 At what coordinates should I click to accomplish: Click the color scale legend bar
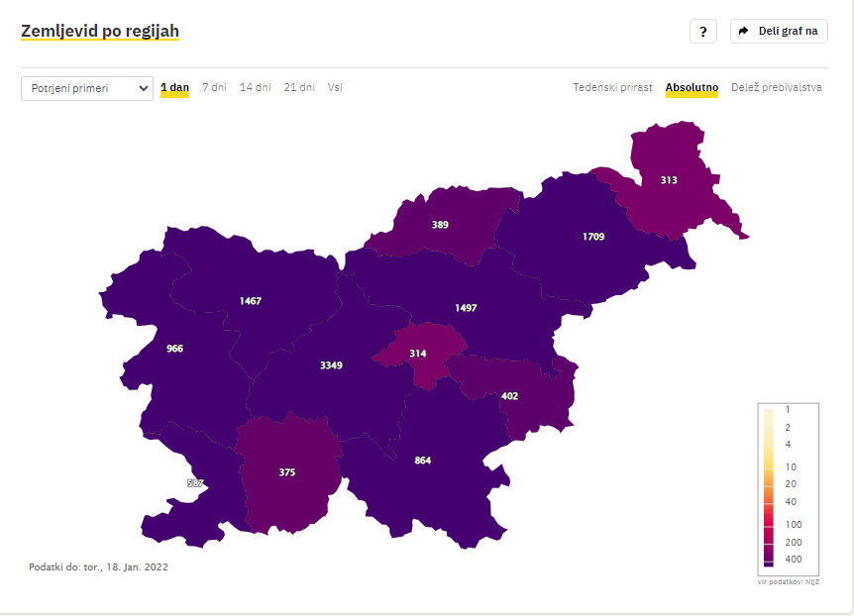(769, 487)
